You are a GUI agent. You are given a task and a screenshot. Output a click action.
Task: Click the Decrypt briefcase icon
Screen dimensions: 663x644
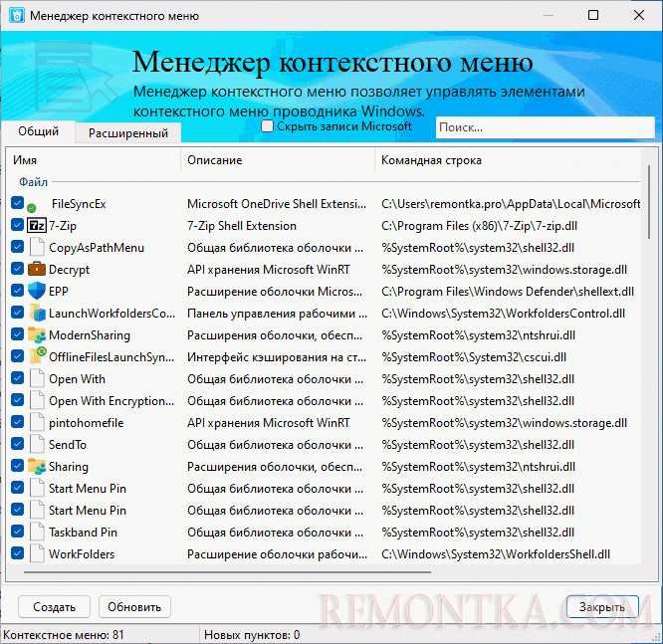tap(37, 269)
